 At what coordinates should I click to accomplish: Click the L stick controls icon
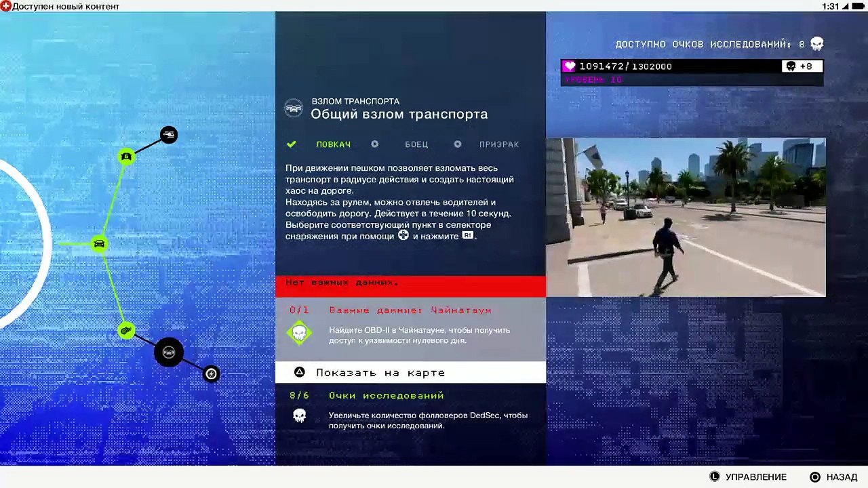(x=714, y=477)
